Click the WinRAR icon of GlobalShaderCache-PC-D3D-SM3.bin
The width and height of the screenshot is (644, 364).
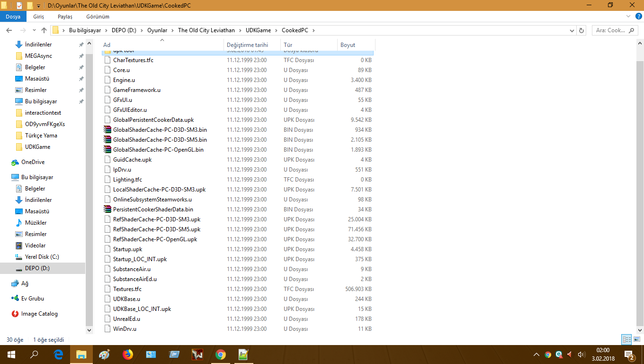click(107, 130)
